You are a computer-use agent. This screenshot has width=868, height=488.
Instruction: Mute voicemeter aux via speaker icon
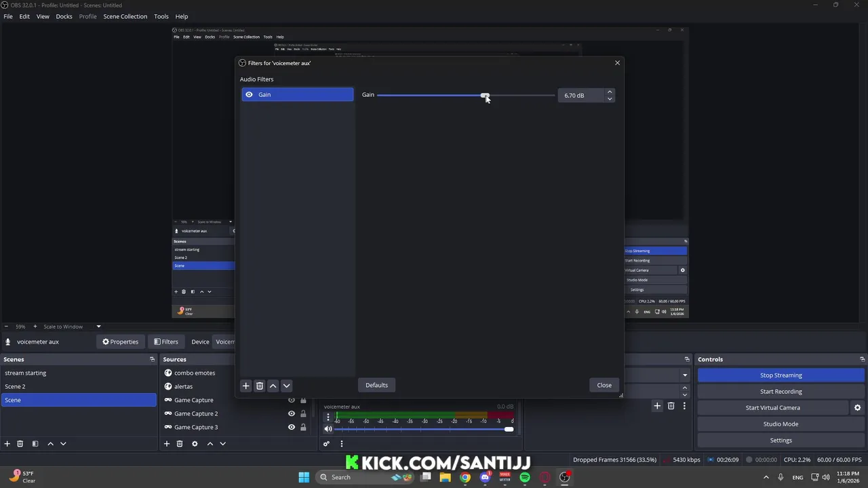328,429
